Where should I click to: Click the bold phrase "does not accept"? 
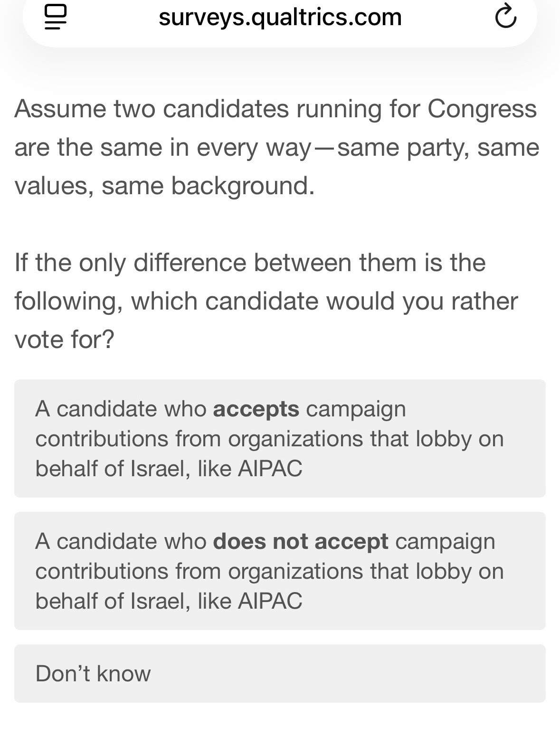tap(301, 541)
